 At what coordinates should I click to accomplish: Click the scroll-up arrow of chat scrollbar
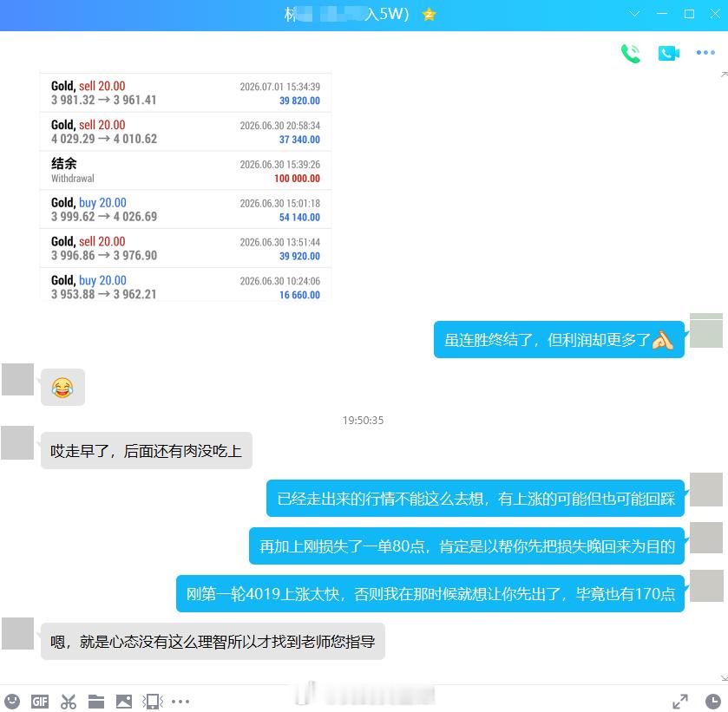click(725, 75)
